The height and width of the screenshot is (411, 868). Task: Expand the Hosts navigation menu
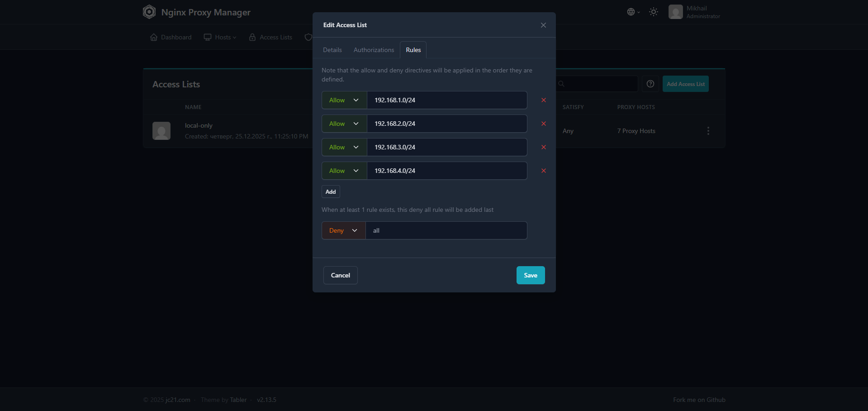tap(220, 37)
